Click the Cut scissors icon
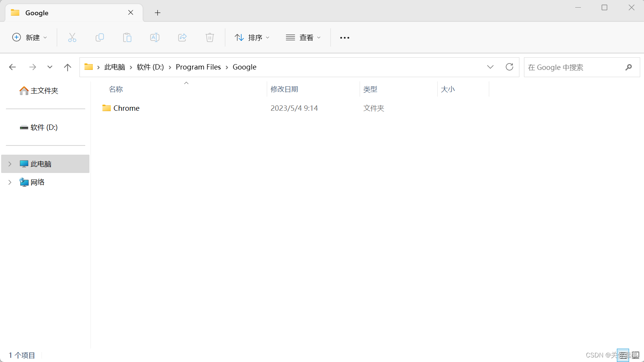Image resolution: width=644 pixels, height=362 pixels. click(x=72, y=37)
